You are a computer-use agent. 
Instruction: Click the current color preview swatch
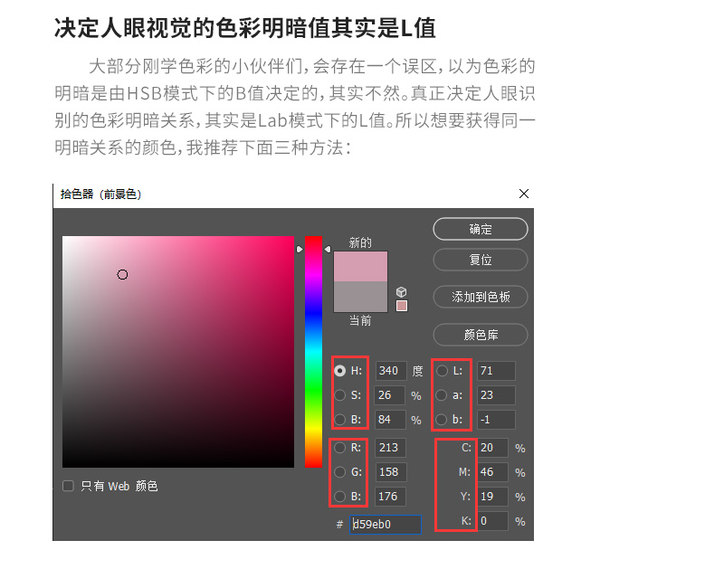[x=360, y=297]
